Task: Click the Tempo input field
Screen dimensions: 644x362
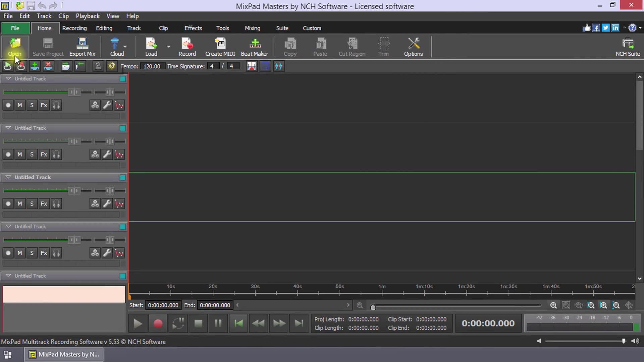Action: 152,66
